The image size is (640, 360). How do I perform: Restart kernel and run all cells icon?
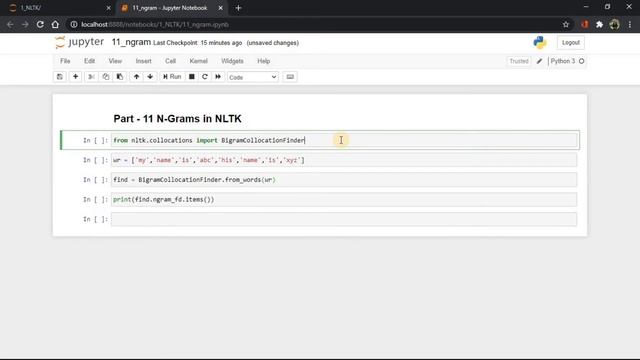[x=218, y=77]
